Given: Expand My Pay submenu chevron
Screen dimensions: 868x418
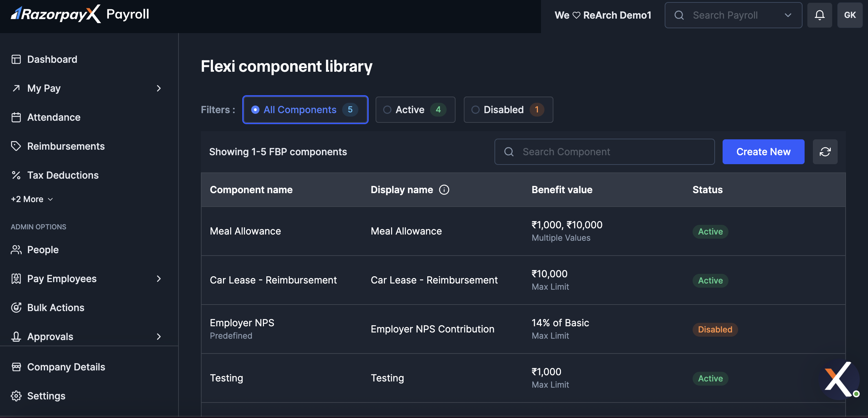Looking at the screenshot, I should click(x=159, y=88).
